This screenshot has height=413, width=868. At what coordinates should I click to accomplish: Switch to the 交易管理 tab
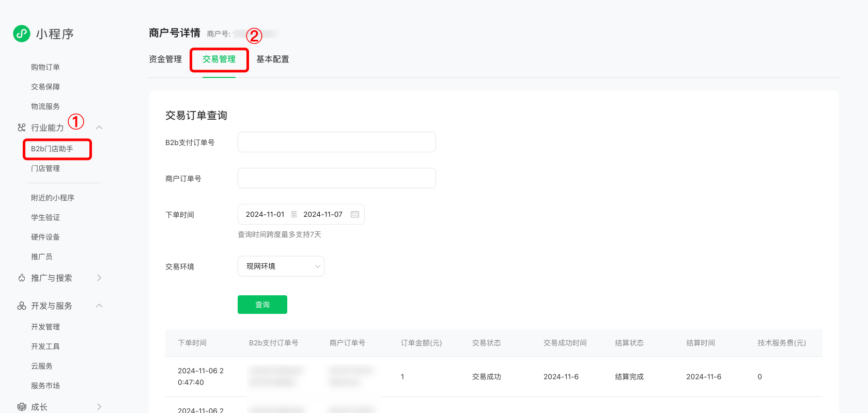219,59
